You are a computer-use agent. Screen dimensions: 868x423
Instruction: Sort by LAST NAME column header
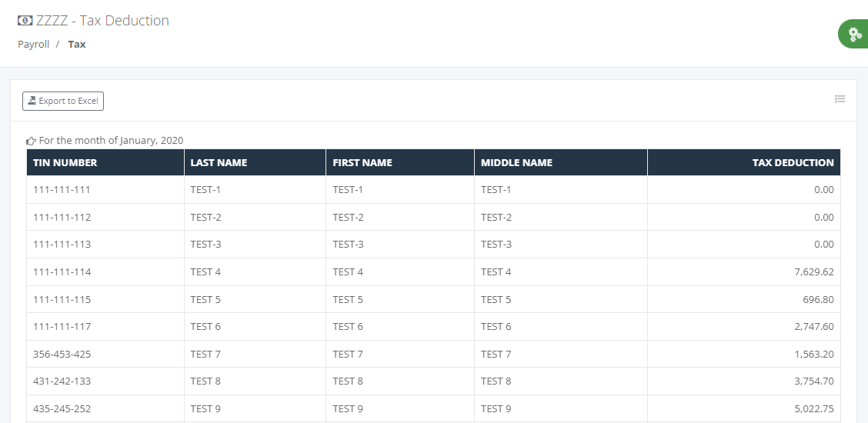click(255, 162)
